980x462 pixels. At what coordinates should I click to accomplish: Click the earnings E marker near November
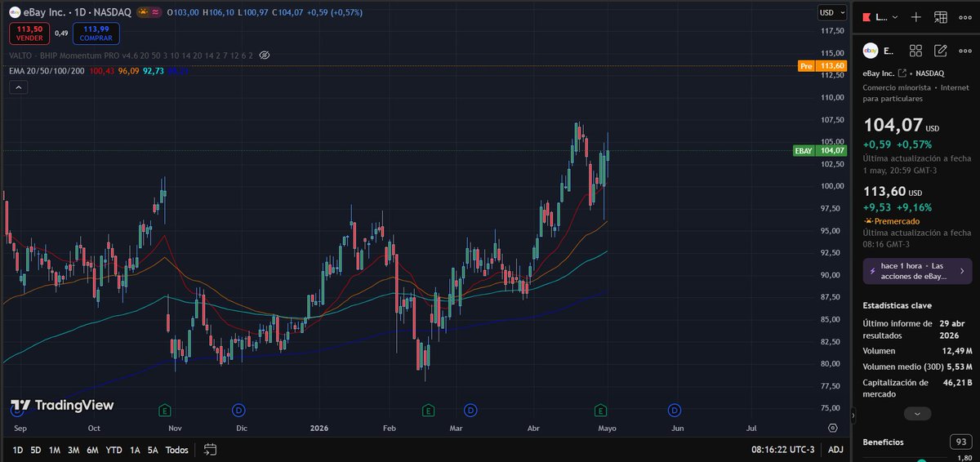[x=166, y=409]
